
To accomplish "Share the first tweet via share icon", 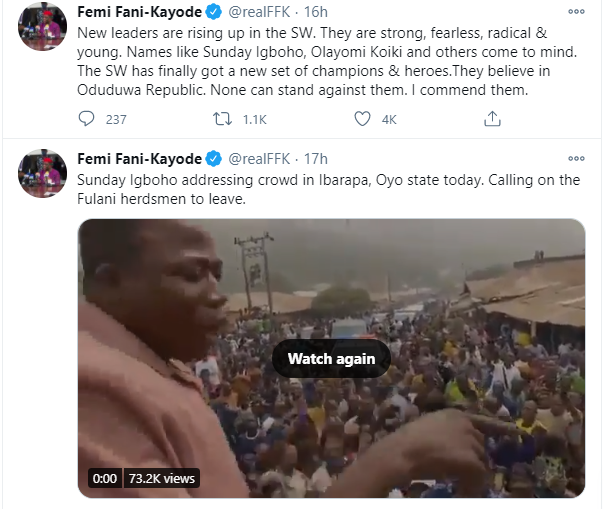I will (x=492, y=119).
